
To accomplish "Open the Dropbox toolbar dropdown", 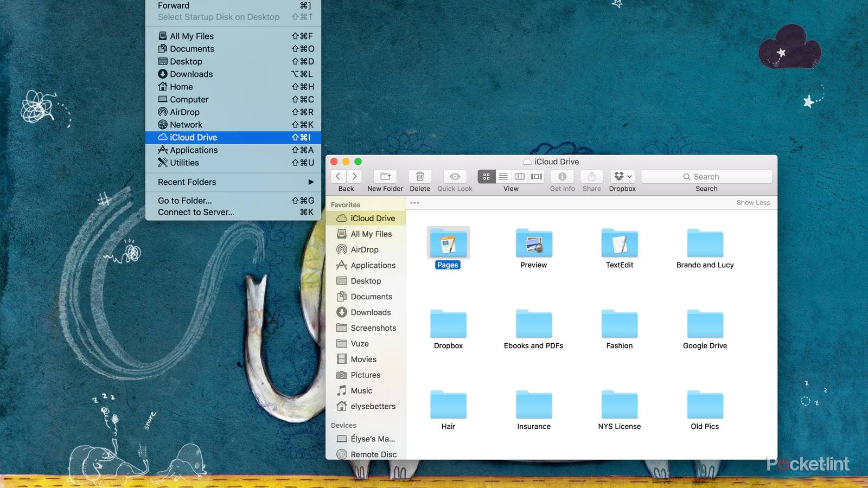I will [x=622, y=176].
